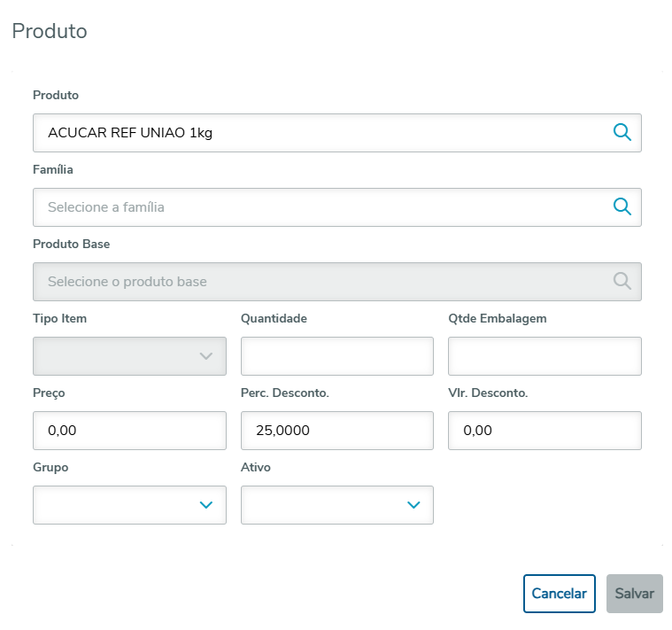This screenshot has width=672, height=630.
Task: Select the Preço field showing 0,00
Action: [x=129, y=431]
